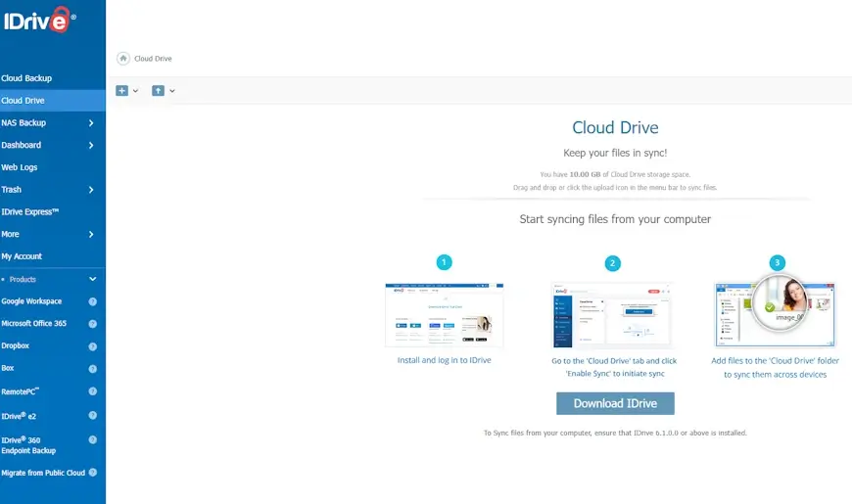
Task: Click Cloud Drive breadcrumb text
Action: point(153,59)
